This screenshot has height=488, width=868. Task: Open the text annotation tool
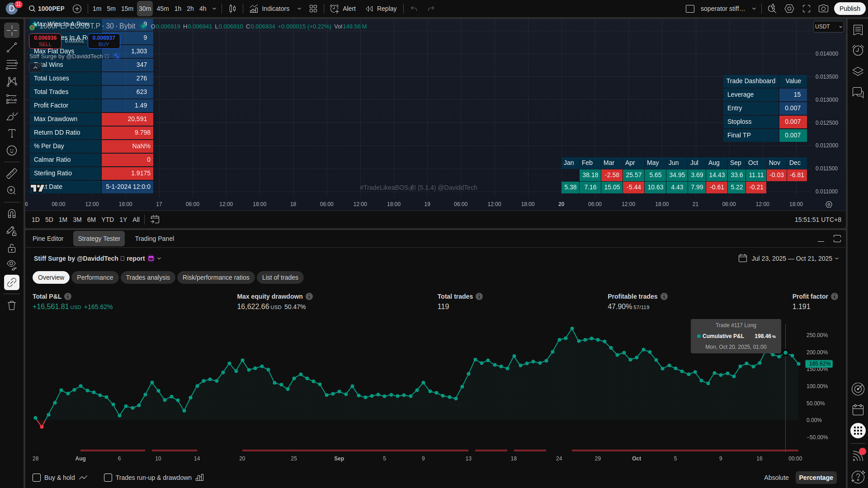click(12, 133)
